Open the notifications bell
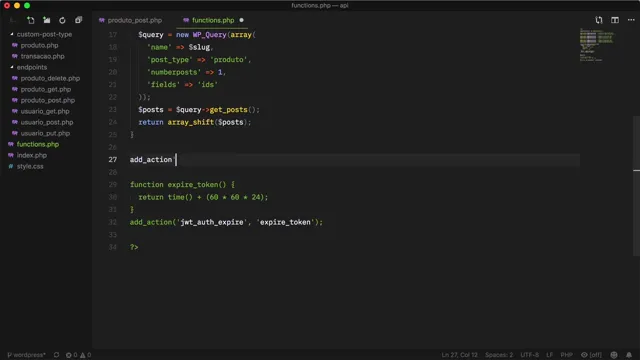Viewport: 640px width, 360px height. (629, 355)
